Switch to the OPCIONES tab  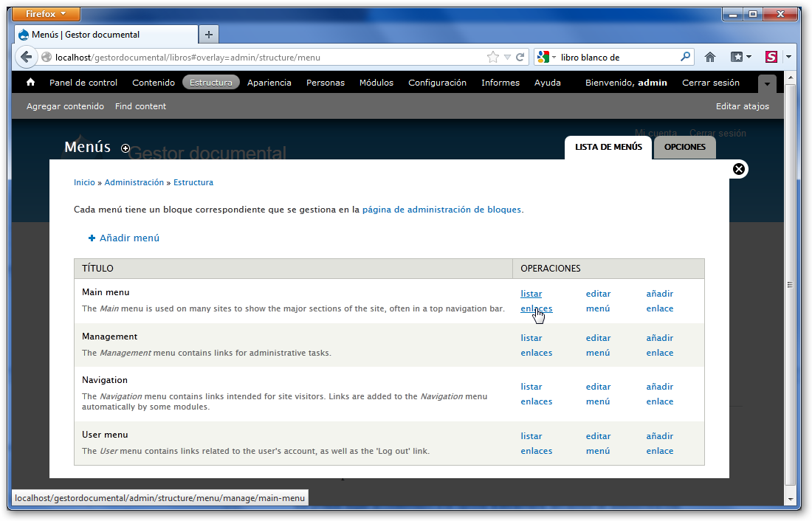point(684,147)
